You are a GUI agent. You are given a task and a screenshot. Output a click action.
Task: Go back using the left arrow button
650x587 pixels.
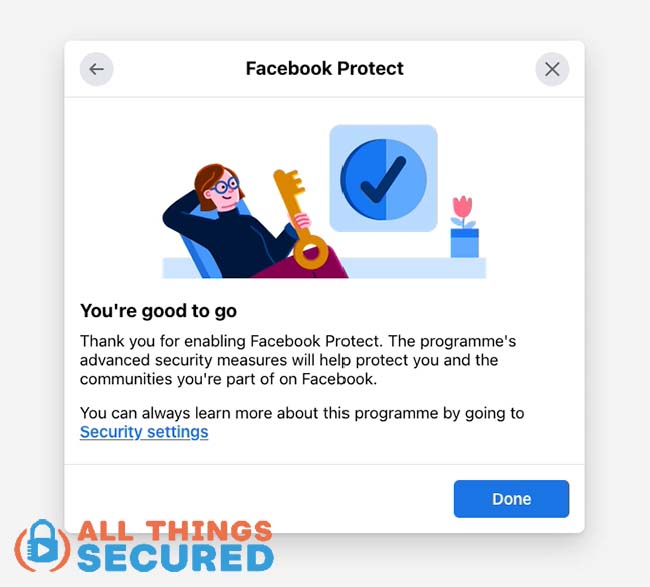pyautogui.click(x=96, y=69)
